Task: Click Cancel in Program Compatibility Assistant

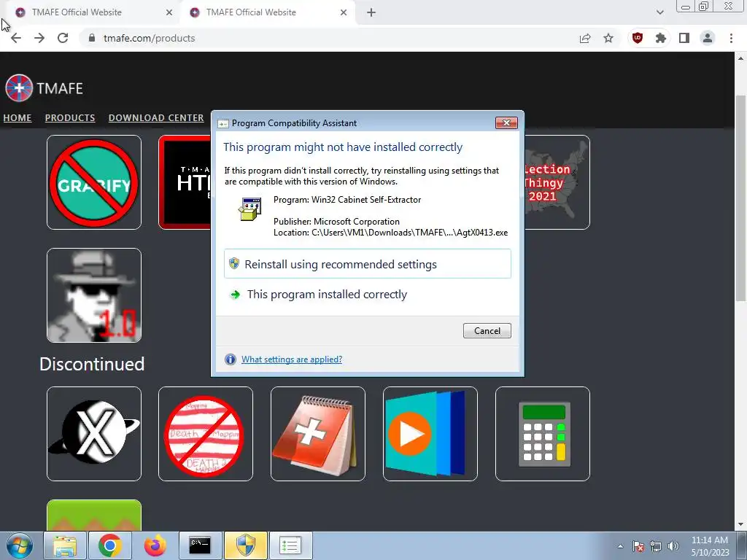Action: pyautogui.click(x=487, y=331)
